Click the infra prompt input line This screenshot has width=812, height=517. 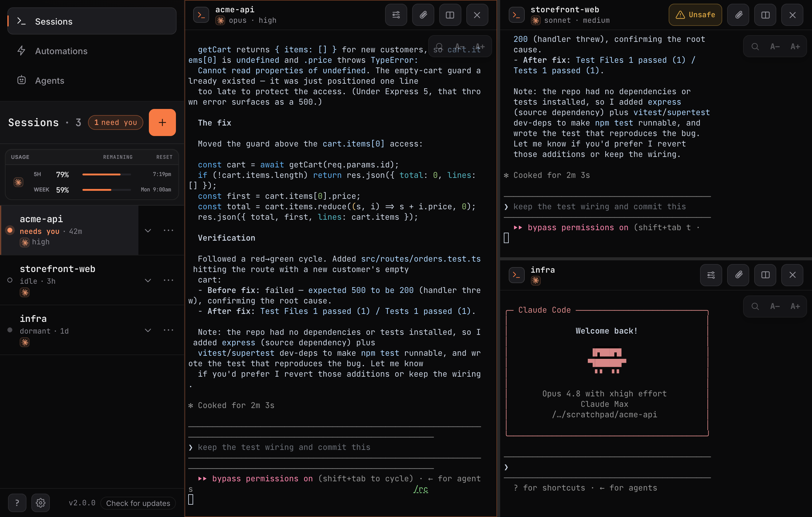coord(607,467)
